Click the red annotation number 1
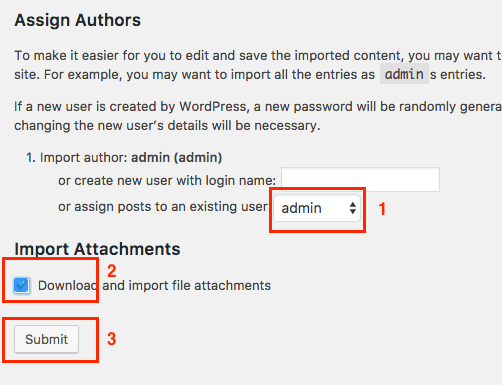Image resolution: width=502 pixels, height=385 pixels. point(382,209)
